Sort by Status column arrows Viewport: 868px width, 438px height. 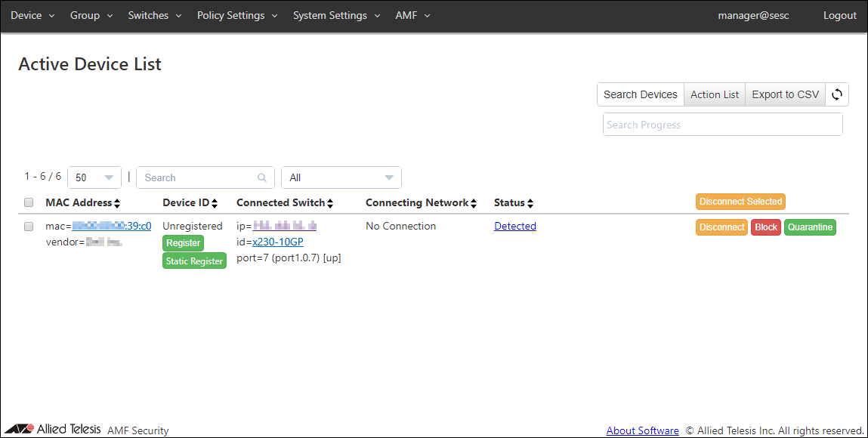(530, 203)
